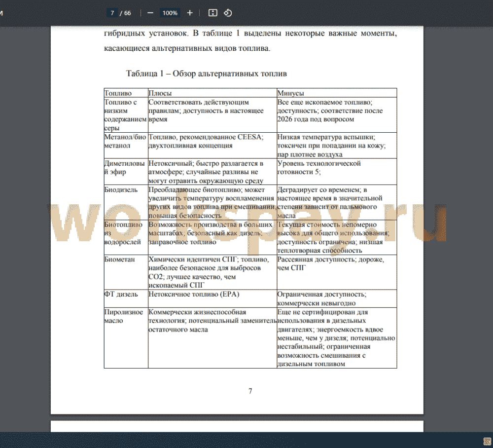493x448 pixels.
Task: Click the cell 'Топливо с низким содержанием серы'
Action: [126, 115]
